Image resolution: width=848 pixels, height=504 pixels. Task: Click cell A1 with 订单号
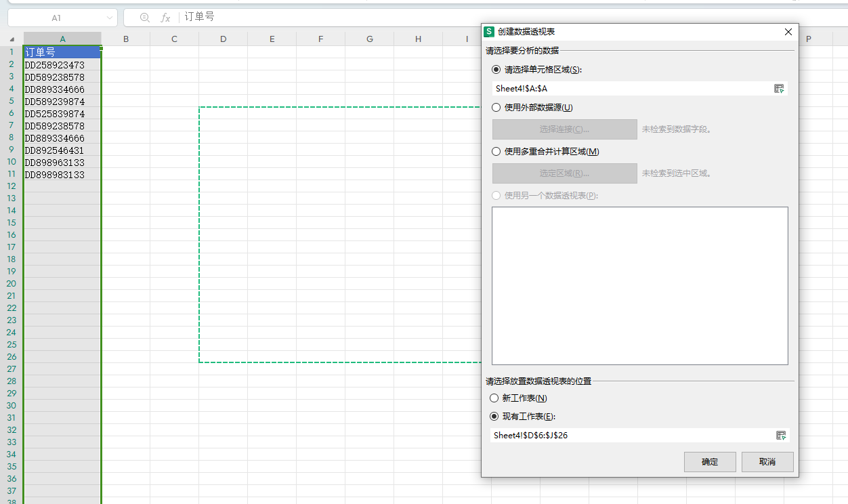(x=62, y=52)
